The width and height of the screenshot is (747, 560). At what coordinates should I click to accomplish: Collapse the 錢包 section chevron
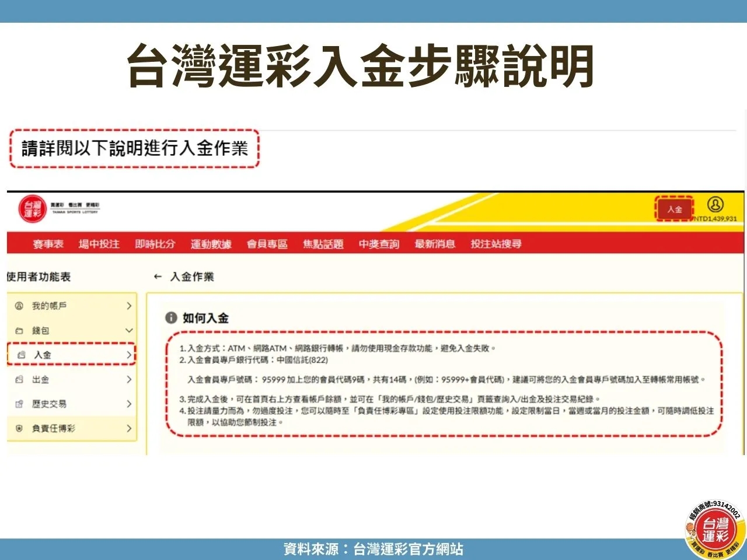point(129,330)
